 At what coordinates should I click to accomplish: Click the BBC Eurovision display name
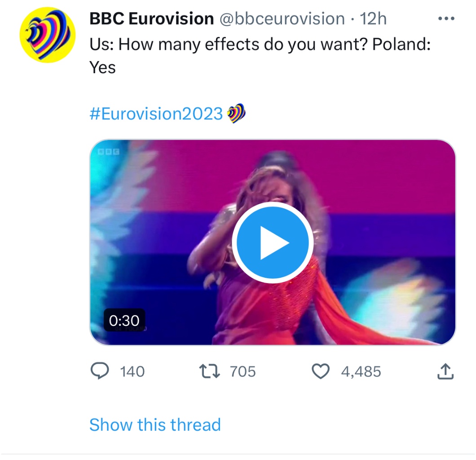click(x=152, y=19)
